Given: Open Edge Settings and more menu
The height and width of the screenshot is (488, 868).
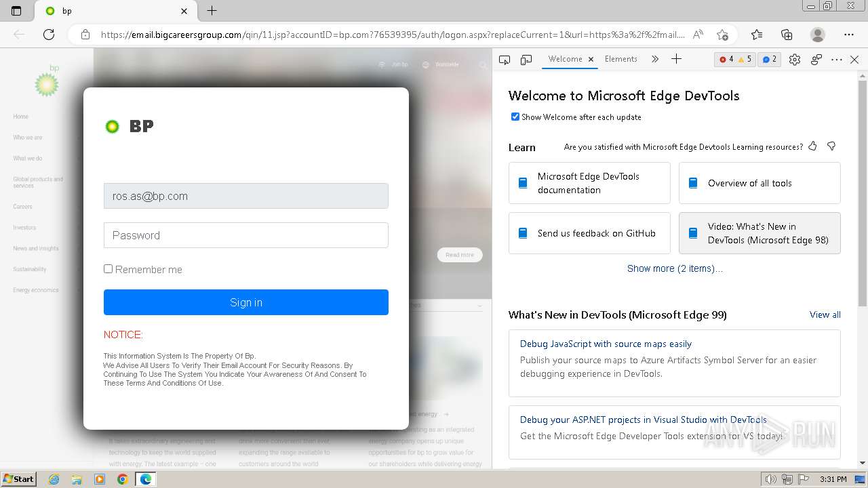Looking at the screenshot, I should click(x=849, y=35).
